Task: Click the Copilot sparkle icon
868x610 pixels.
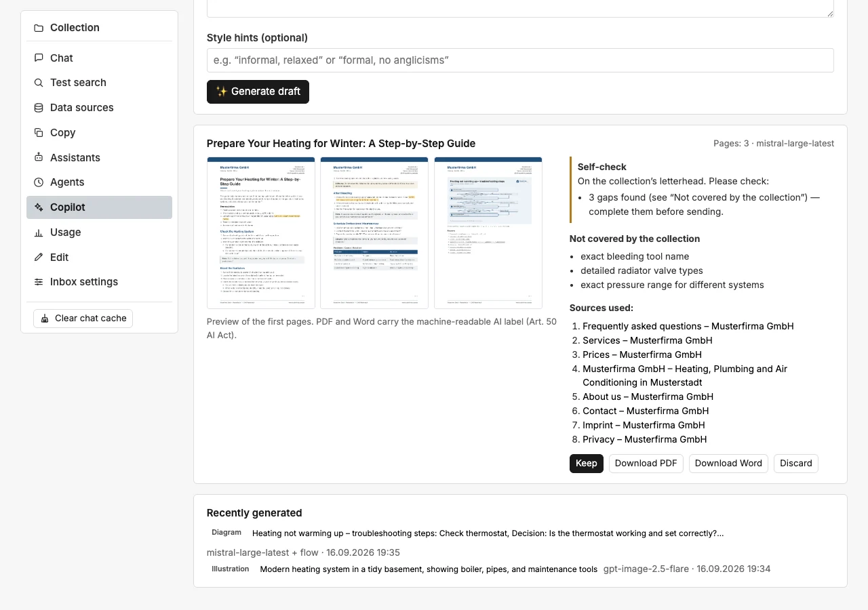Action: (x=39, y=207)
